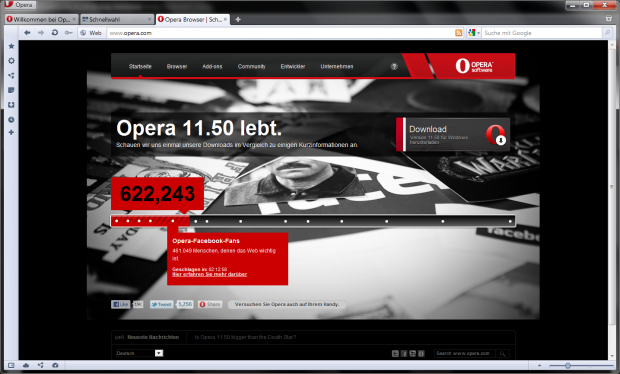Click the help question mark icon
Viewport: 620px width, 374px height.
(394, 66)
